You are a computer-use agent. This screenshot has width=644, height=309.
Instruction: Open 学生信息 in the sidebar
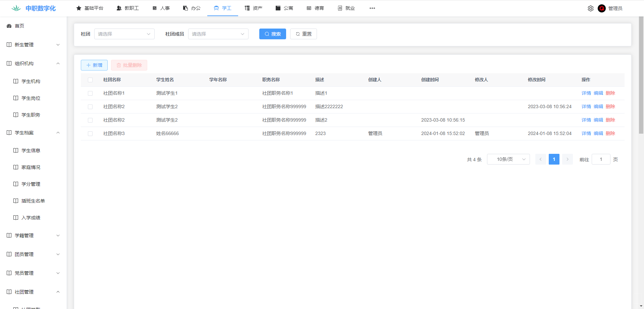point(31,150)
